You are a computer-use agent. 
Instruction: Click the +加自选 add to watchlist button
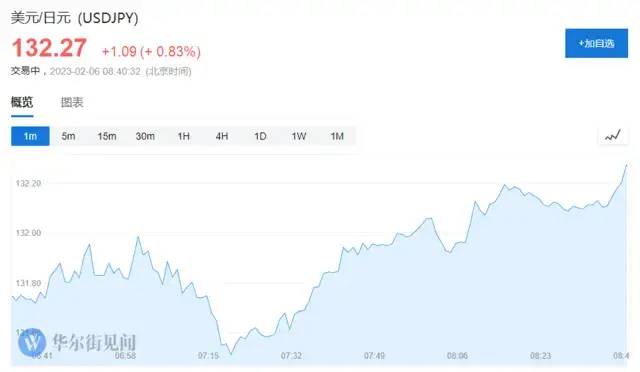coord(596,43)
